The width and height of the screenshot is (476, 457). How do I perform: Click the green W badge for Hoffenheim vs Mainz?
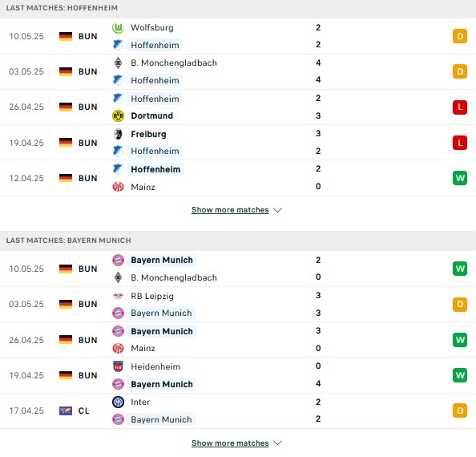460,178
